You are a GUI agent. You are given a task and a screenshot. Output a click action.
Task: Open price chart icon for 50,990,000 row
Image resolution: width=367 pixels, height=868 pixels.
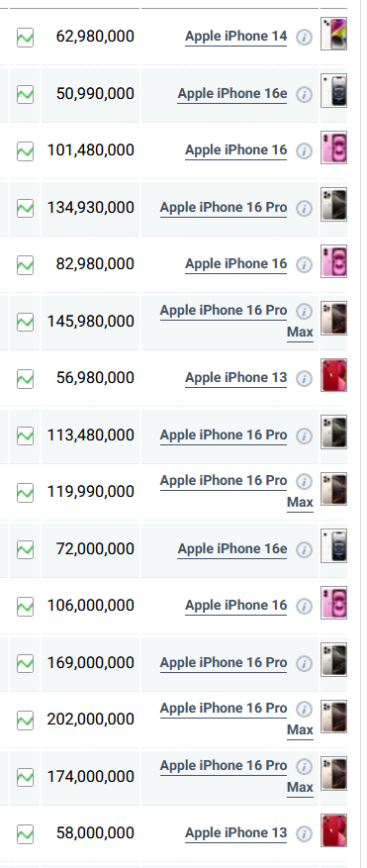(x=25, y=95)
